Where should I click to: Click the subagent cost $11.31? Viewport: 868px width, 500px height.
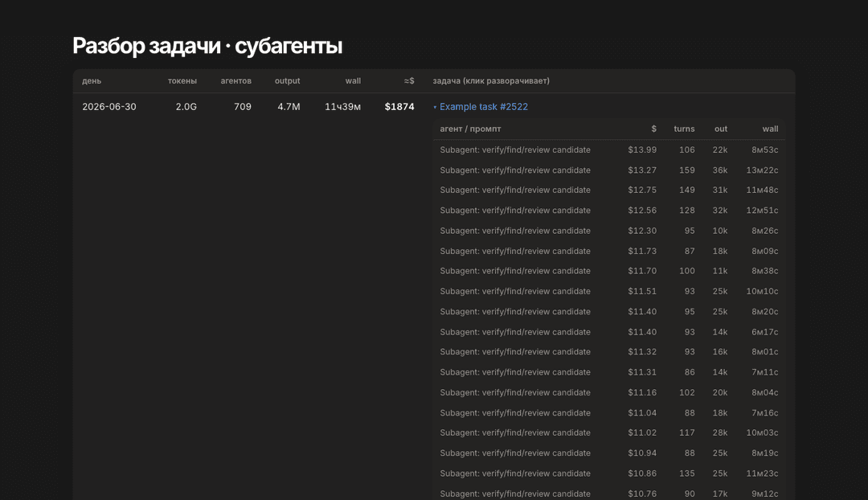pyautogui.click(x=642, y=372)
